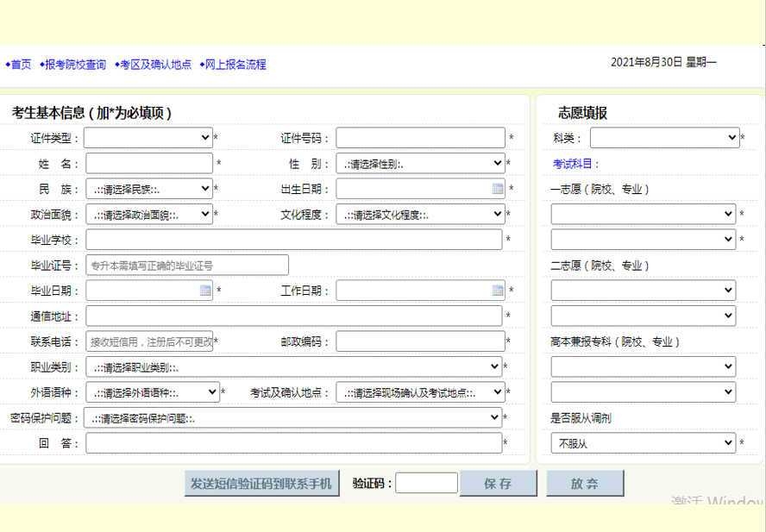766x532 pixels.
Task: Open the 是否服从调剂 dropdown
Action: 644,443
